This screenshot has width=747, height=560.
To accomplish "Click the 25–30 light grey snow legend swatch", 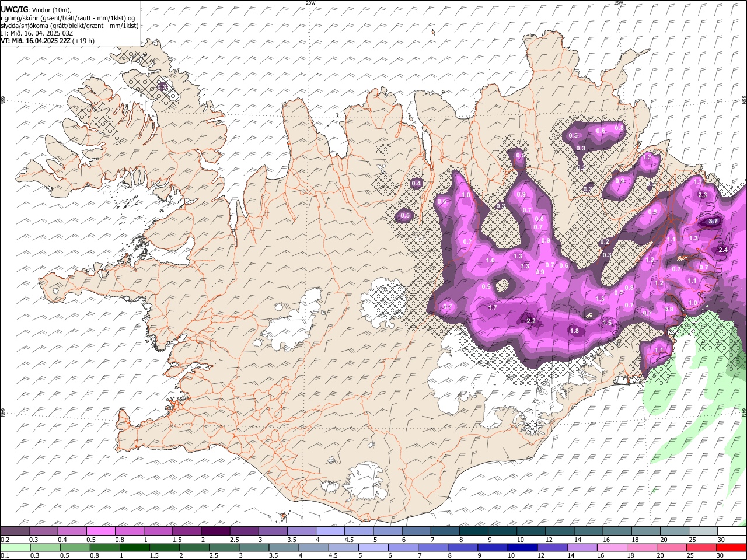I will pyautogui.click(x=704, y=531).
